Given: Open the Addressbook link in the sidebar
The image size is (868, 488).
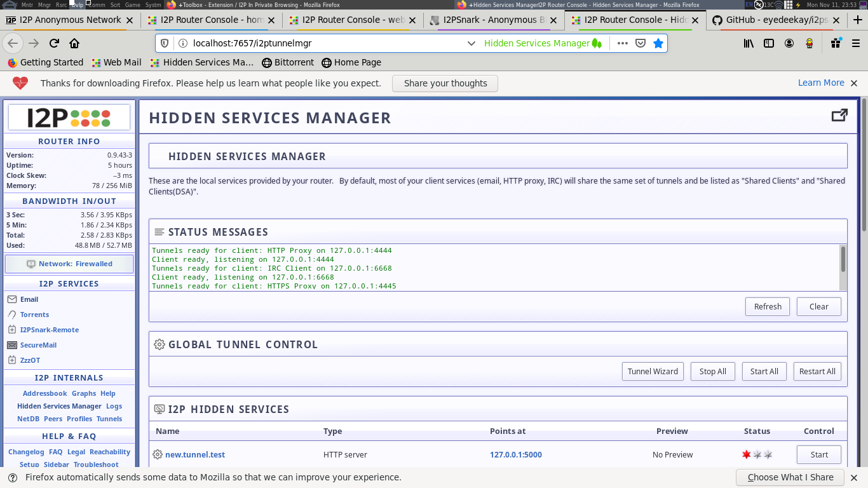Looking at the screenshot, I should (44, 393).
